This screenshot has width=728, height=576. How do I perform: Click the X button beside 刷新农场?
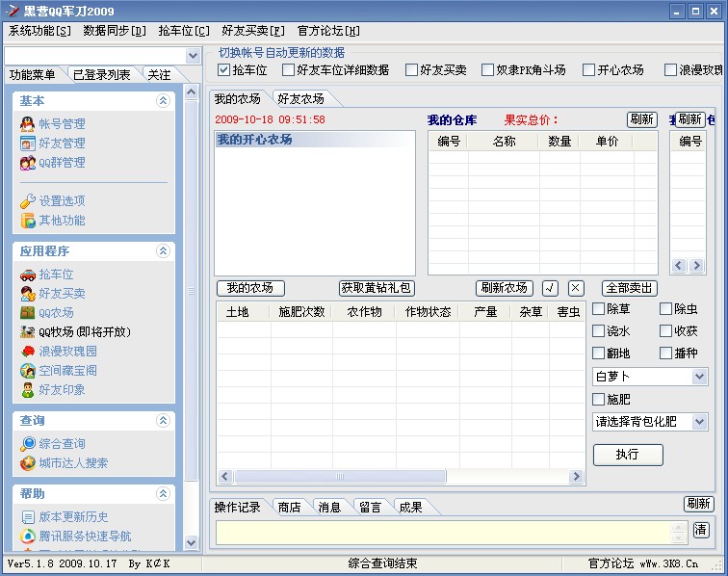point(575,288)
